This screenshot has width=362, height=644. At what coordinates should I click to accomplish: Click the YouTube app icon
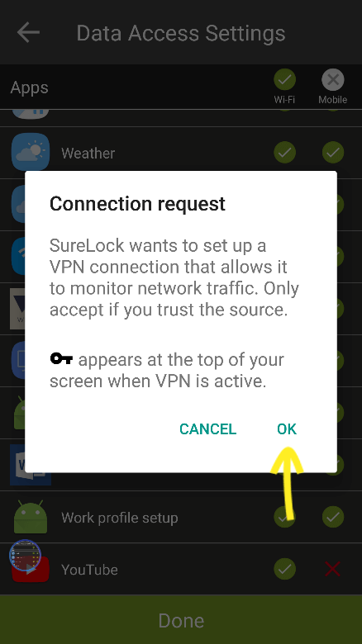coord(31,569)
